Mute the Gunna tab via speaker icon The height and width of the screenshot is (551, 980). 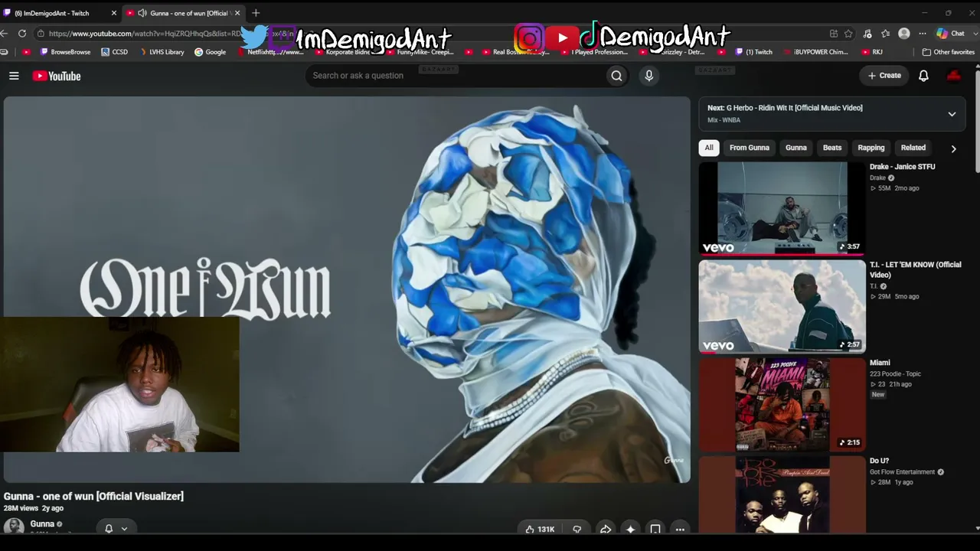click(x=142, y=13)
